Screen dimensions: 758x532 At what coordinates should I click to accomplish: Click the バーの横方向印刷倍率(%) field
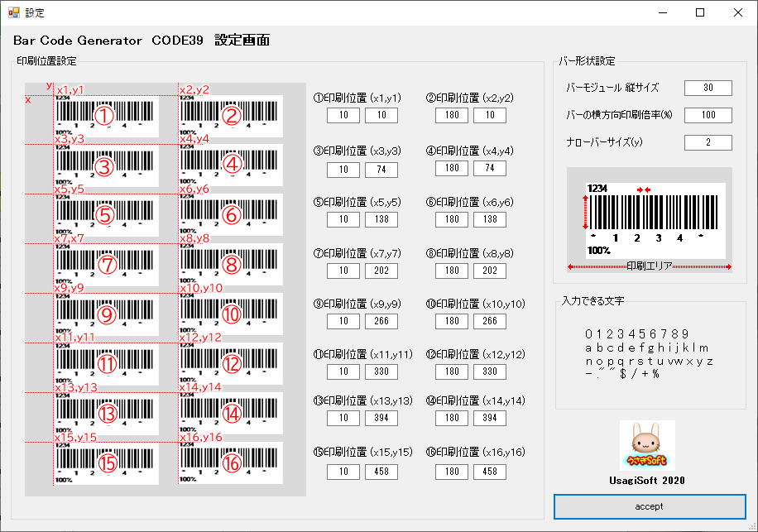[708, 115]
